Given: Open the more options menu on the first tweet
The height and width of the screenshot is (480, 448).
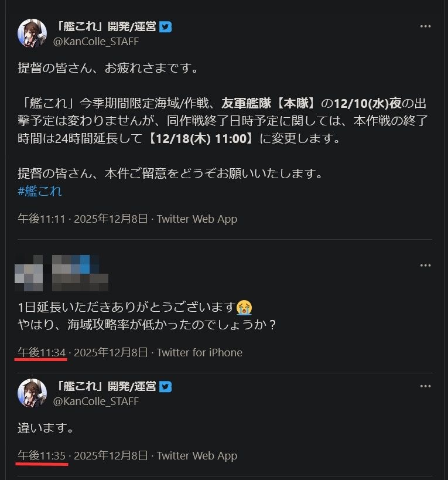Looking at the screenshot, I should click(426, 27).
